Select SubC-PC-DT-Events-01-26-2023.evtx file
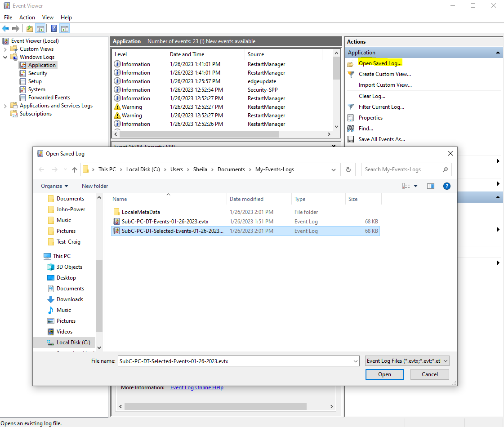 [x=165, y=222]
